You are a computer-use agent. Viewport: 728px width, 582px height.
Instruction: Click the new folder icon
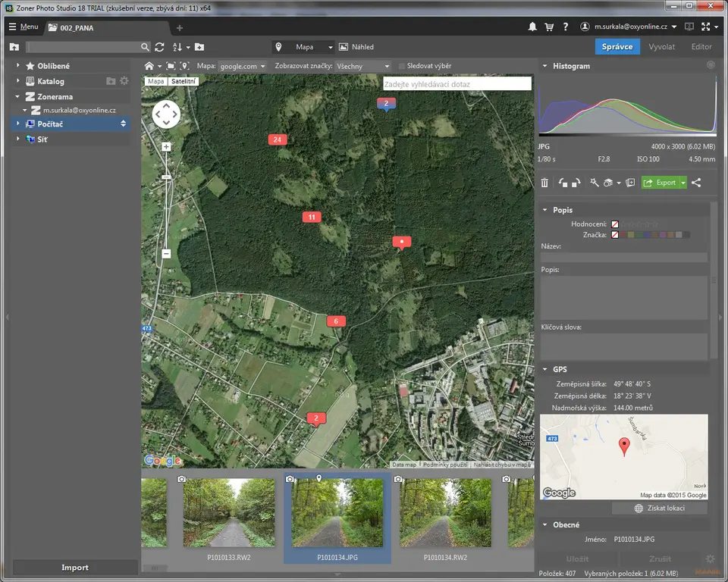[x=199, y=47]
